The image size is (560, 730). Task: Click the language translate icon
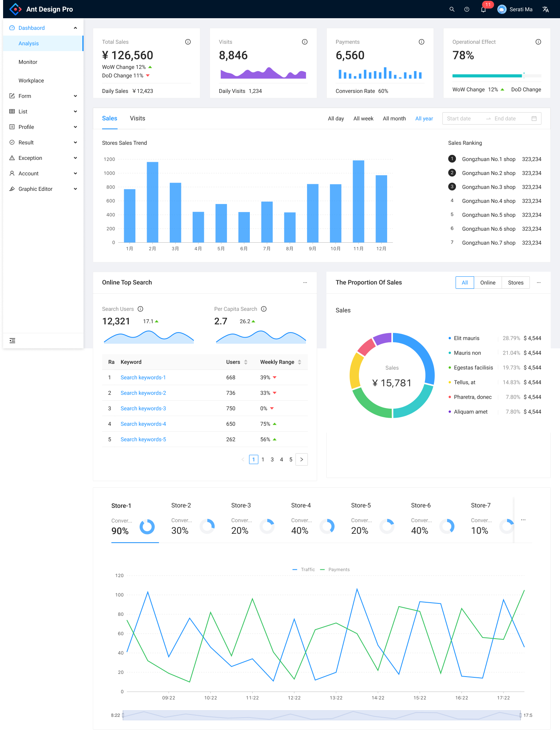pos(545,9)
